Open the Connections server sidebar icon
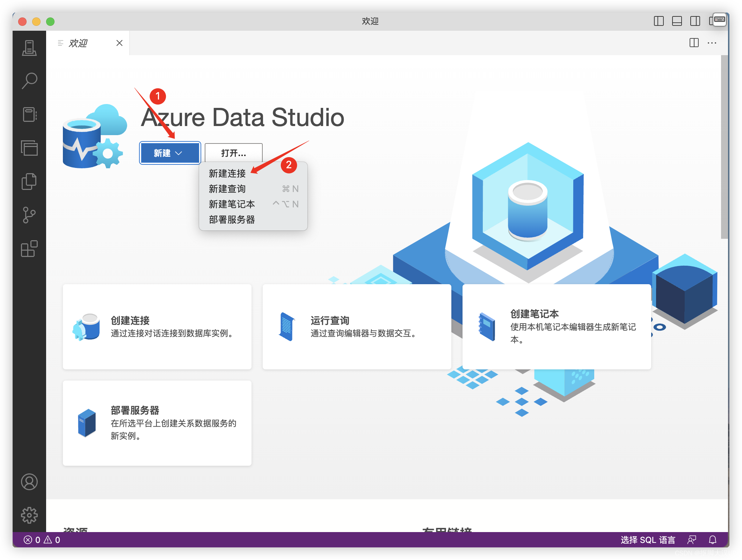 click(29, 48)
